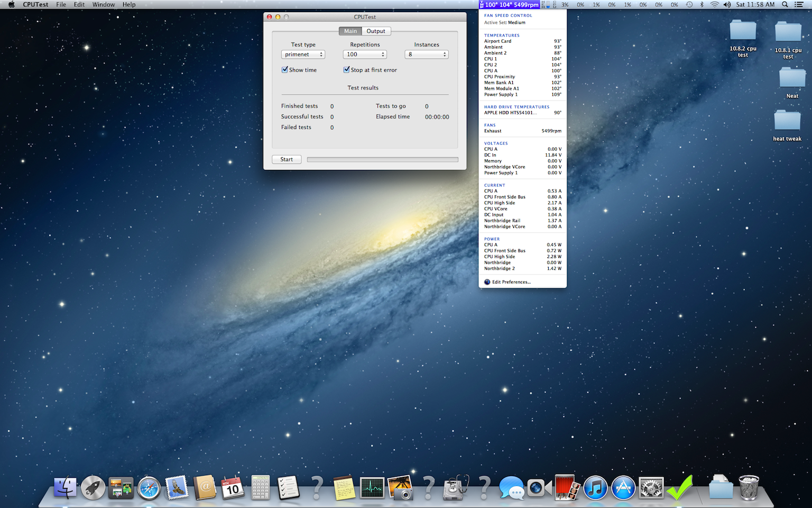Click the test progress bar
Screen dimensions: 812x508
382,159
